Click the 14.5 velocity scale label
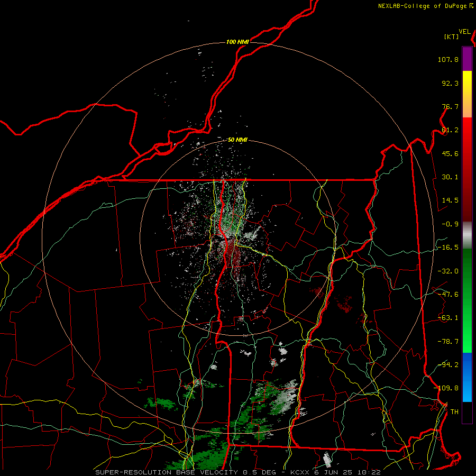Screen dimensions: 476x476 tap(450, 200)
